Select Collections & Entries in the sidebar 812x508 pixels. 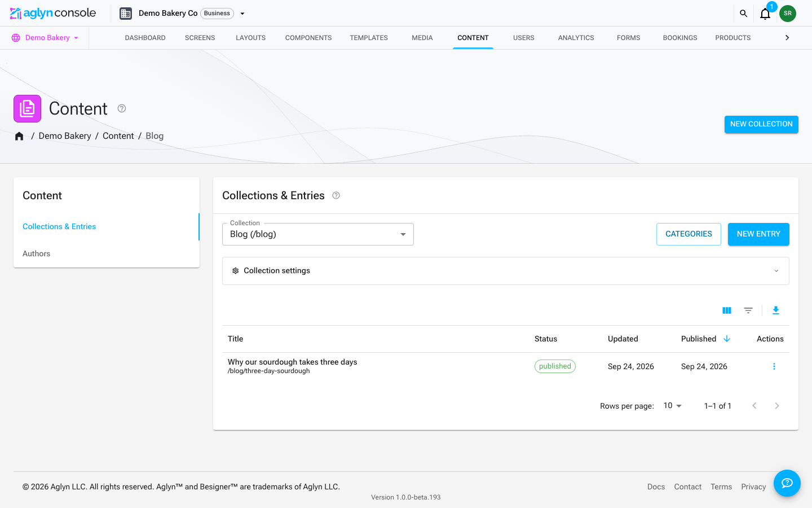click(x=107, y=227)
